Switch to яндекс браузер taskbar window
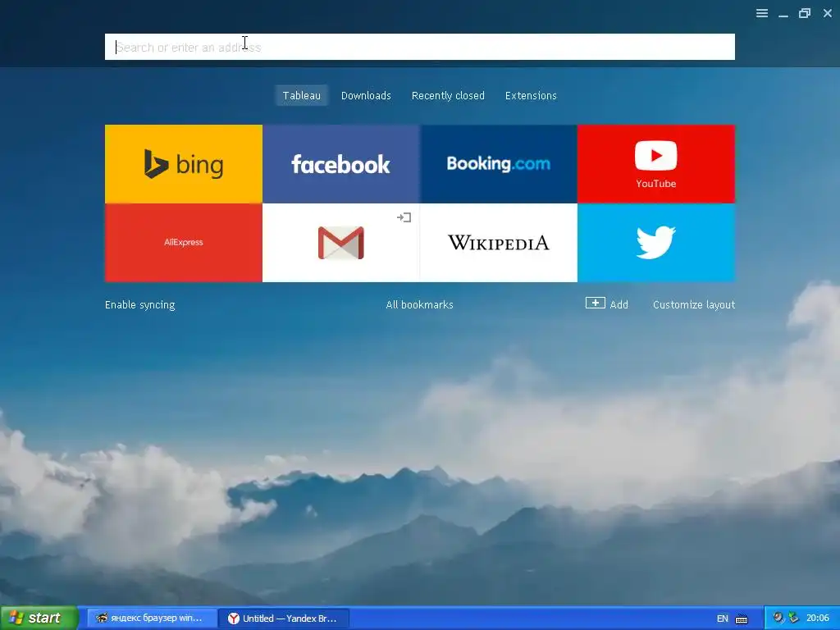 click(152, 618)
